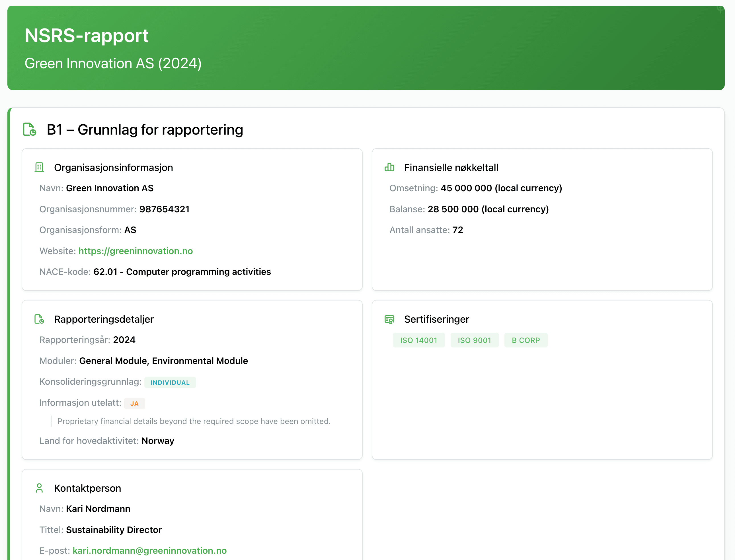Toggle the INDIVIDUAL consolidation badge
Image resolution: width=735 pixels, height=560 pixels.
(x=170, y=382)
